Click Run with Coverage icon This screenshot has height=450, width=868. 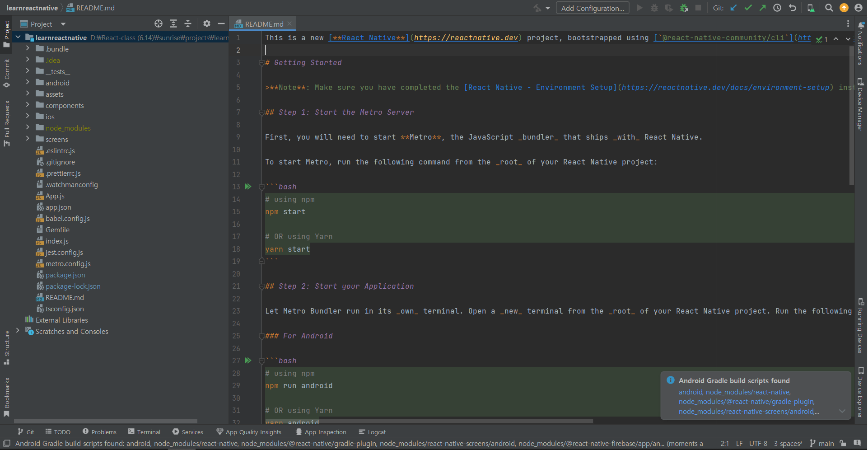click(x=669, y=8)
